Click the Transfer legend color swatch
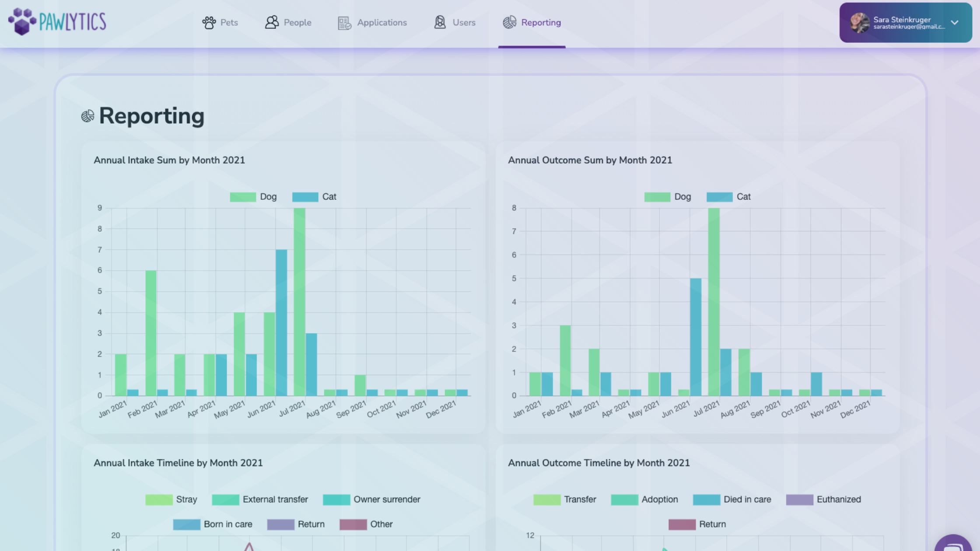This screenshot has width=980, height=551. coord(547,499)
